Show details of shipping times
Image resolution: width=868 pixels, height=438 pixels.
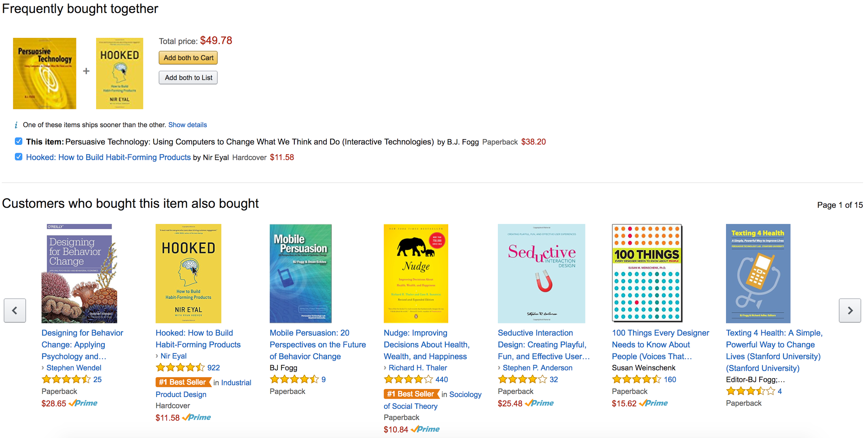point(187,125)
